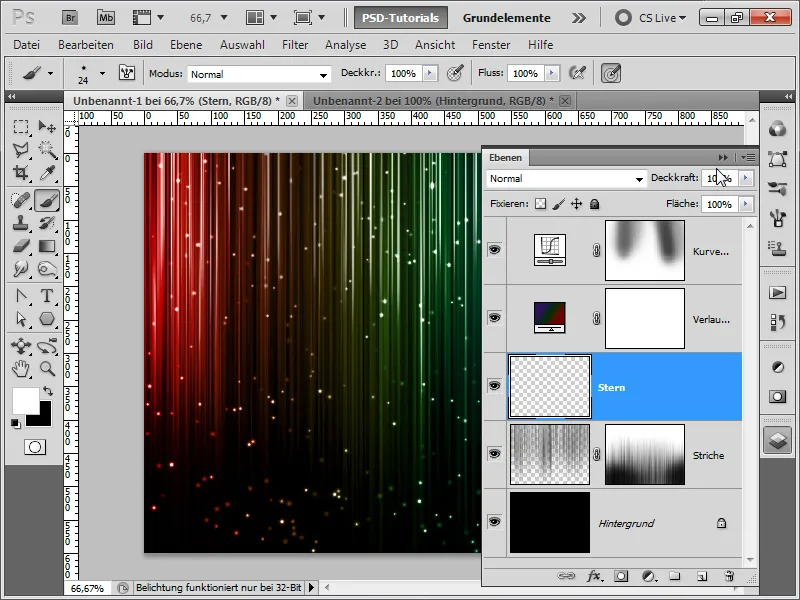Lock layer position in Fixieren
Screen dimensions: 800x600
pos(577,204)
